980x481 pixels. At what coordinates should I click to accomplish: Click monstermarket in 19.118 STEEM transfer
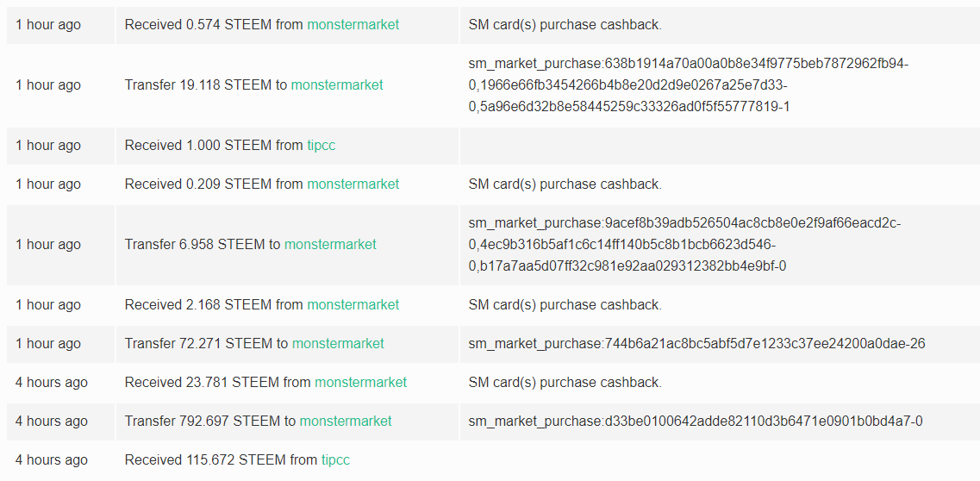tap(337, 85)
